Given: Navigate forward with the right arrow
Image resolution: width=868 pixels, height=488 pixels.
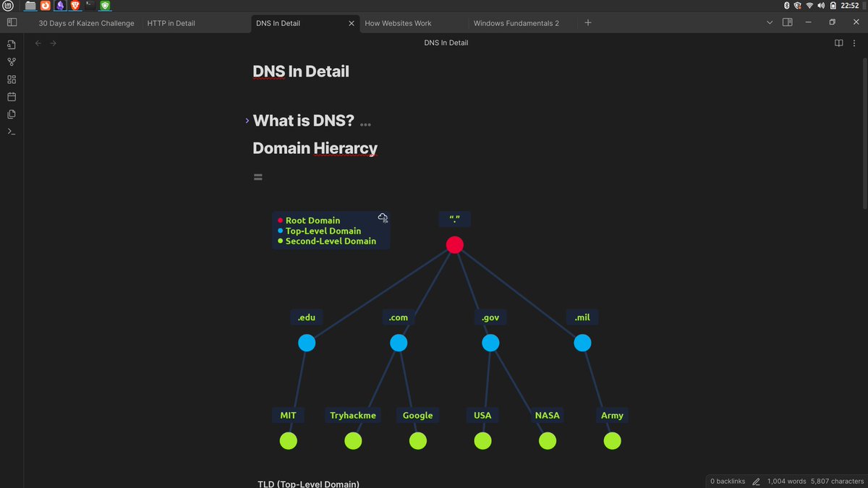Looking at the screenshot, I should click(54, 43).
